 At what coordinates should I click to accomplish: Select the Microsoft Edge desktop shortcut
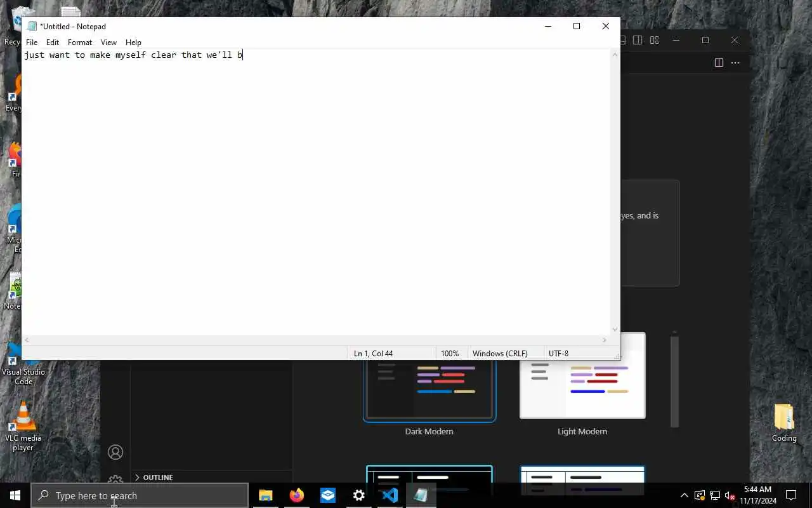13,229
